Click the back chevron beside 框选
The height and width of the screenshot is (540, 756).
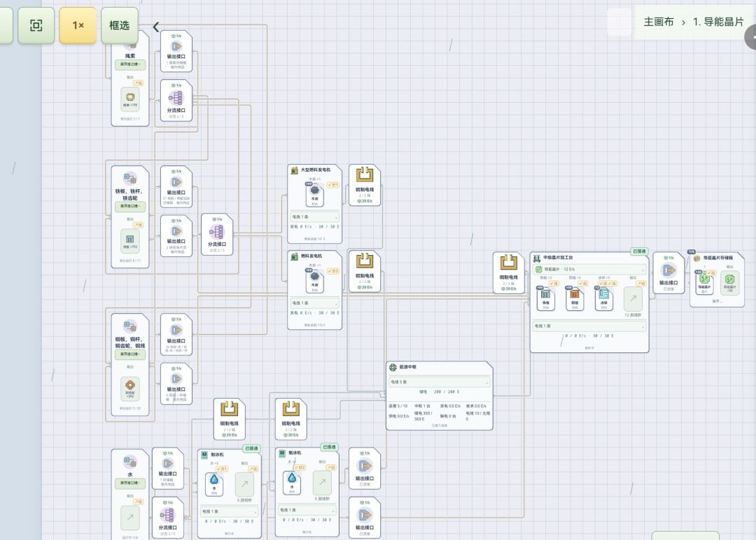pyautogui.click(x=155, y=27)
